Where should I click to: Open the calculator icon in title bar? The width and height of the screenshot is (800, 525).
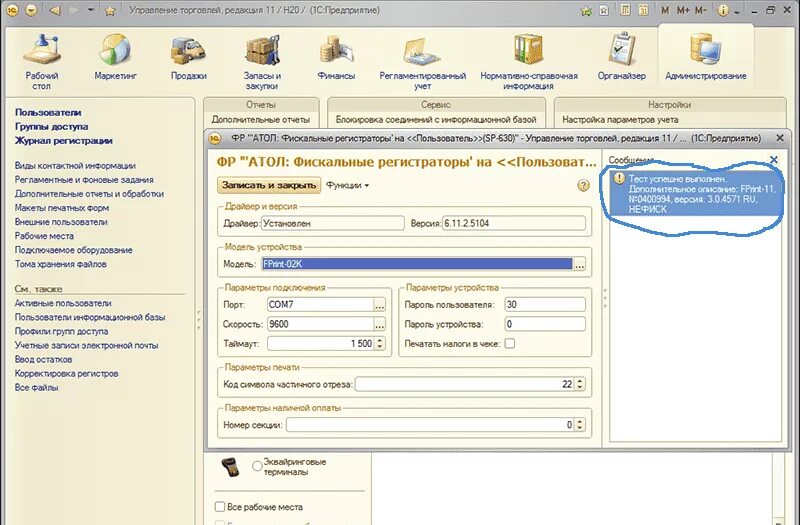click(x=625, y=10)
